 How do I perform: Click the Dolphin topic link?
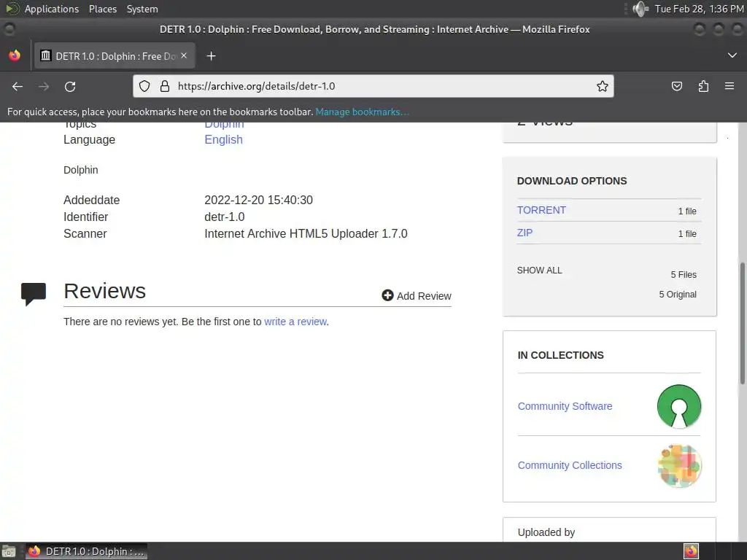[x=224, y=124]
